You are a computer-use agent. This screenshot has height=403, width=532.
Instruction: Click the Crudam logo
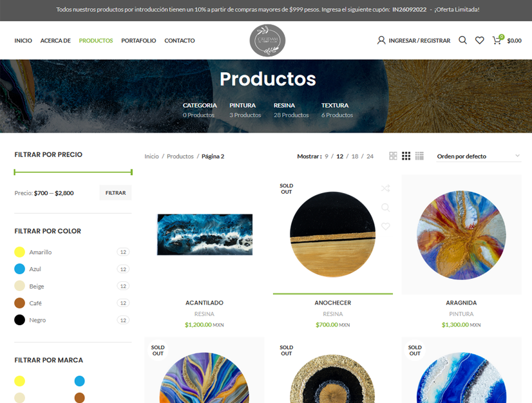pyautogui.click(x=267, y=41)
